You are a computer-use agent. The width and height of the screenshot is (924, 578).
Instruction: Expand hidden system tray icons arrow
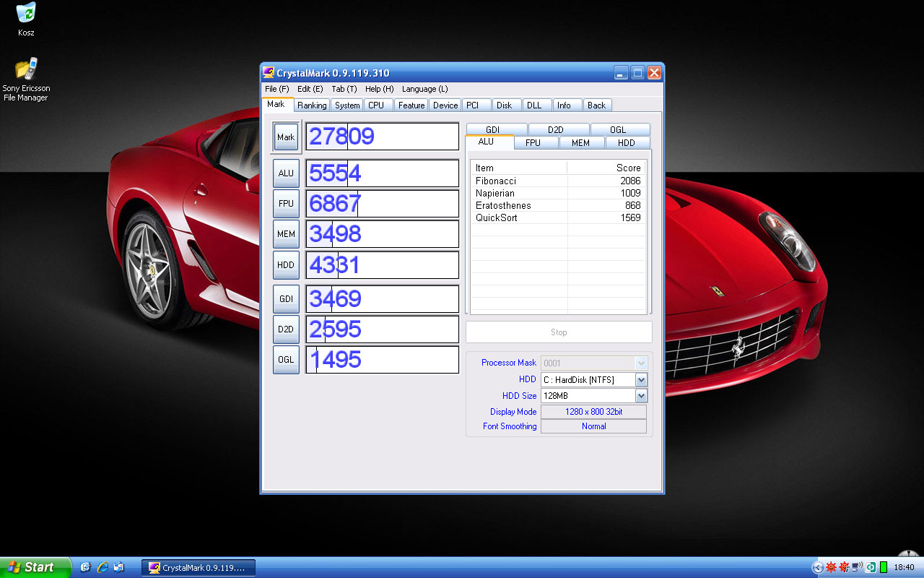[817, 567]
